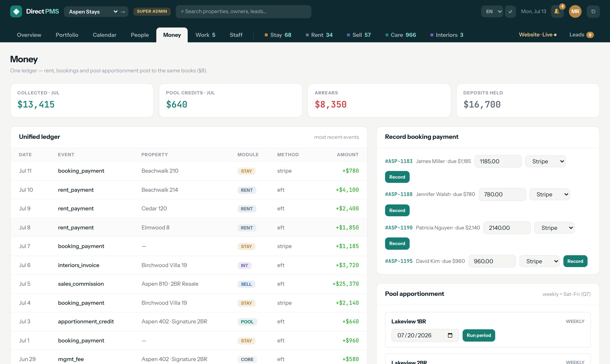The width and height of the screenshot is (610, 364).
Task: Click the Jul 11 booking_payment ledger row
Action: click(189, 171)
